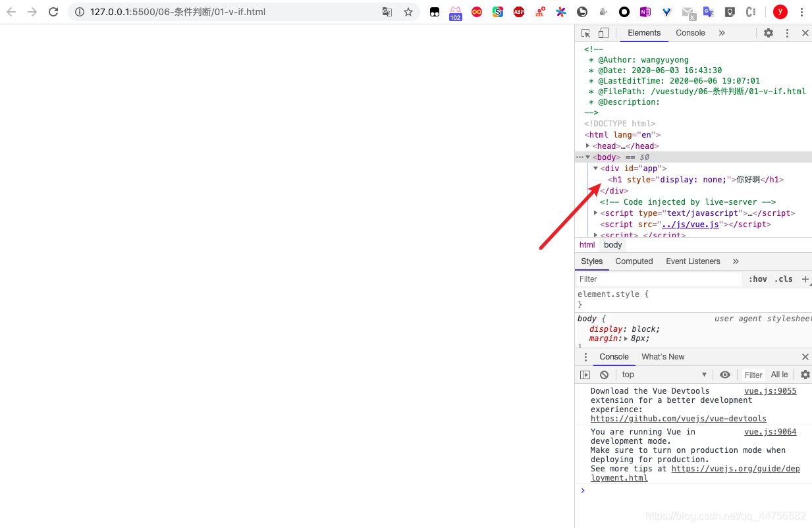Show the console sidebar panel
This screenshot has width=812, height=528.
tap(585, 375)
